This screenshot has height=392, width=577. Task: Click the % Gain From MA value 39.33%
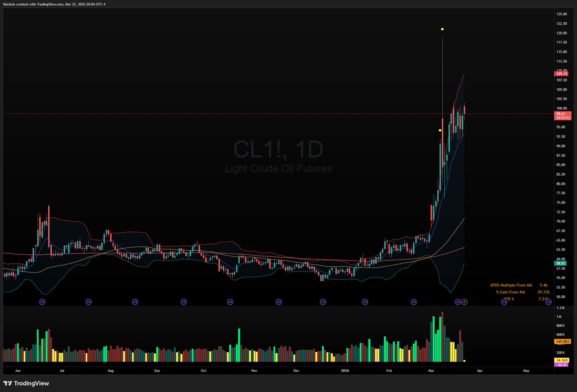(x=543, y=292)
